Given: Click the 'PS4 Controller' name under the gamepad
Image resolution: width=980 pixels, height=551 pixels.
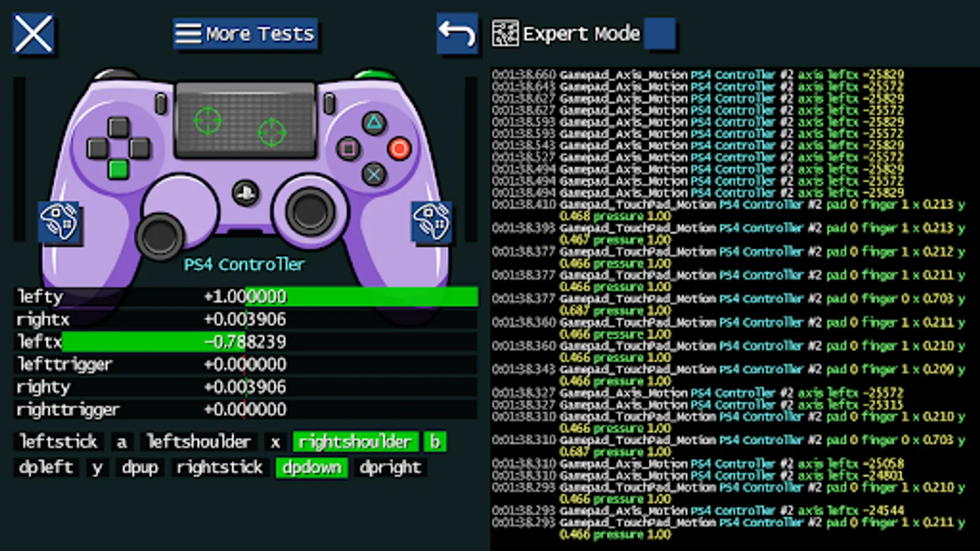Looking at the screenshot, I should coord(244,264).
